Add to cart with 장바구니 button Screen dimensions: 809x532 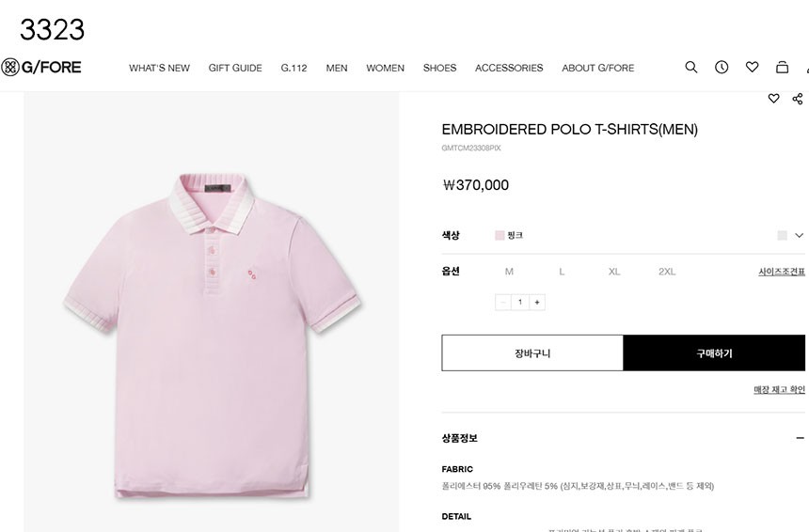532,353
